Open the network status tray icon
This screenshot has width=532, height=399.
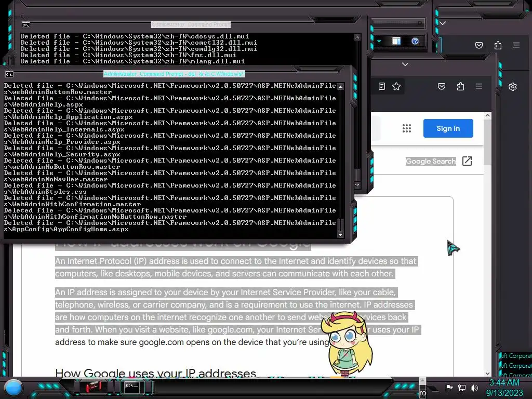tap(462, 388)
